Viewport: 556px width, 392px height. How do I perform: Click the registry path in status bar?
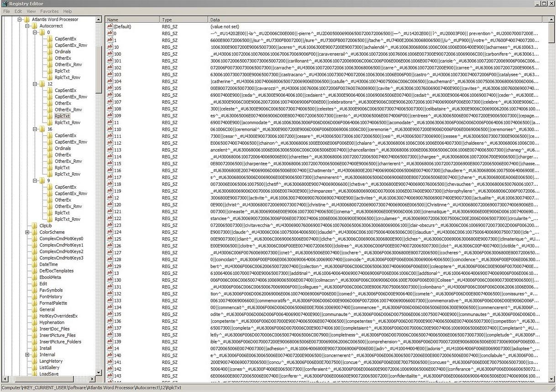tap(91, 388)
